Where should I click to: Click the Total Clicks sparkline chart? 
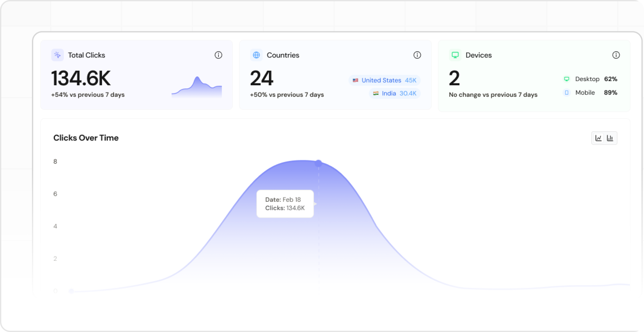197,87
